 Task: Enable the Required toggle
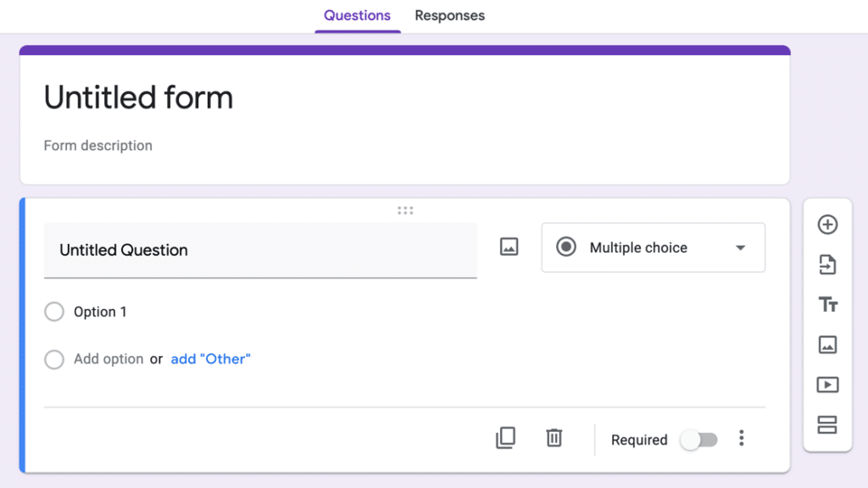point(699,440)
